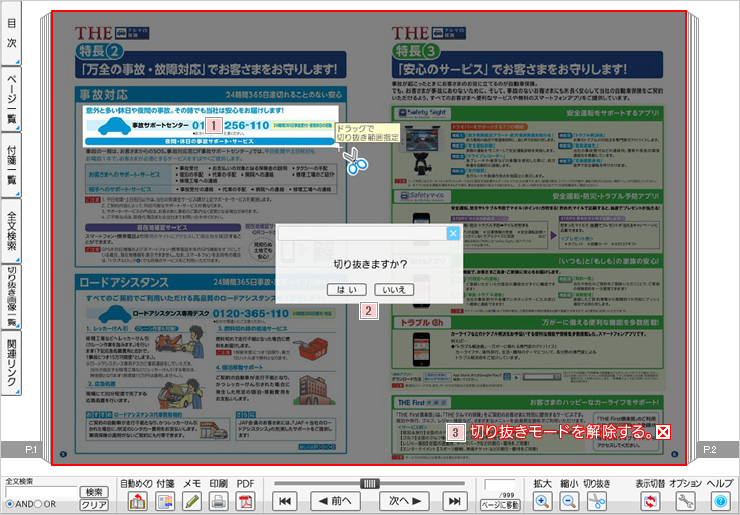Click the sticky note (付箋) icon
This screenshot has width=740, height=515.
tap(165, 501)
